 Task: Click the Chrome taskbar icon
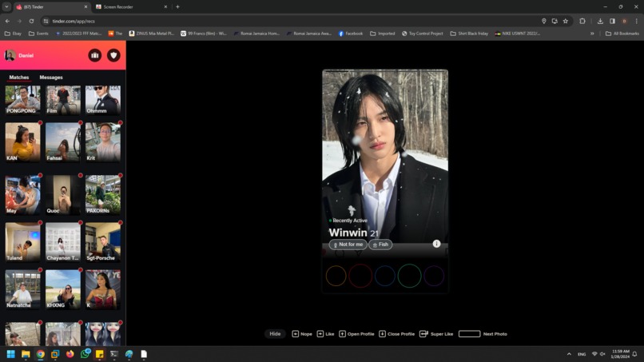[x=41, y=354]
